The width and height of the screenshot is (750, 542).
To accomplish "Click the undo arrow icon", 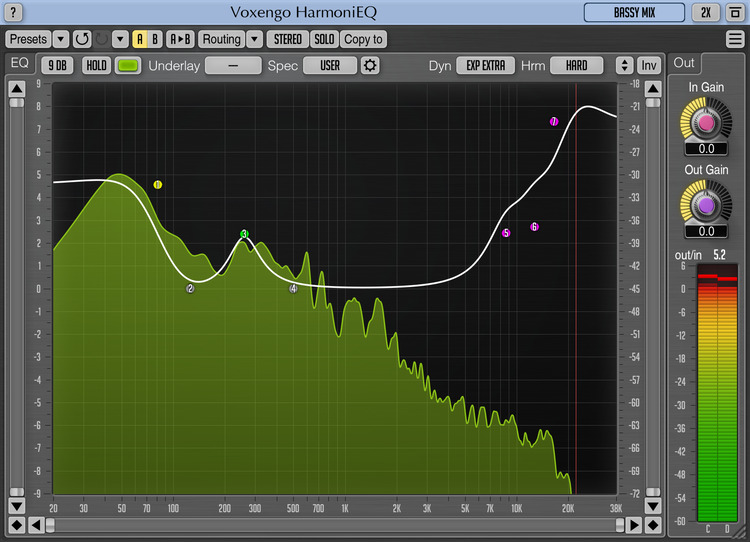I will tap(82, 39).
